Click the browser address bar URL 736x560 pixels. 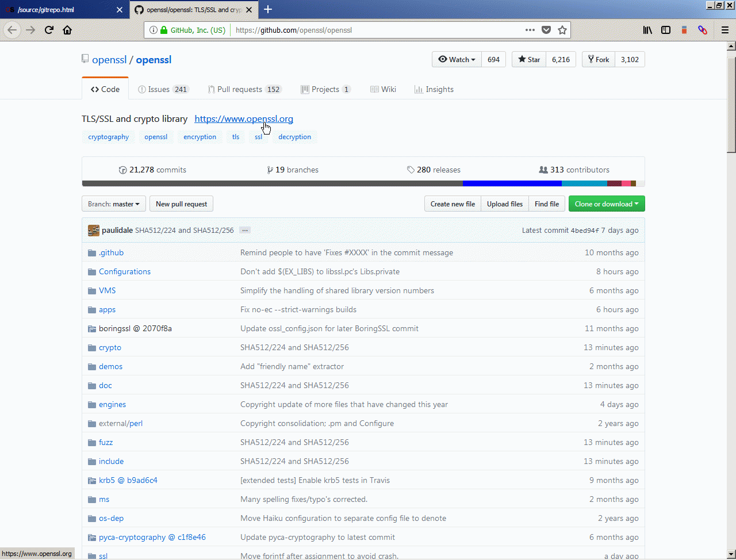point(293,30)
